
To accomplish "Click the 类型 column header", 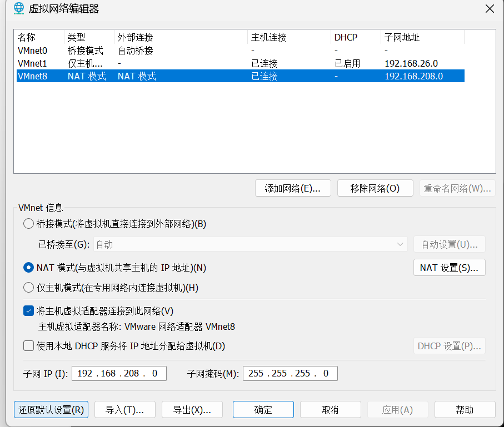I will coord(89,37).
